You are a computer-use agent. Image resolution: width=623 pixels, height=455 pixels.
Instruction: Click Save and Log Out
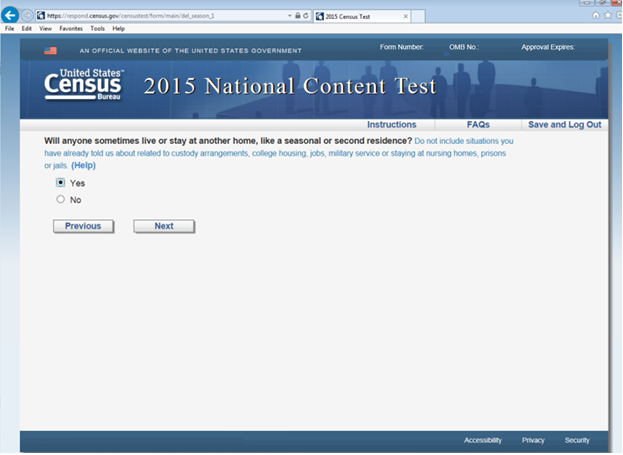tap(565, 125)
